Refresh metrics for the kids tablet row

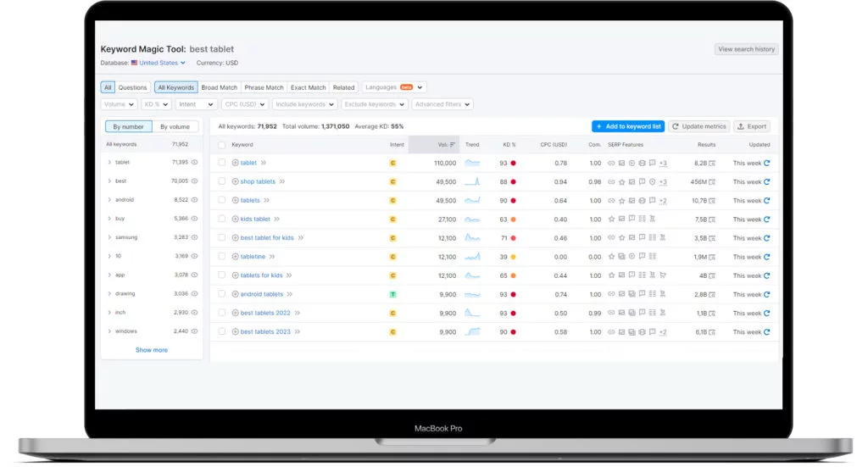766,220
